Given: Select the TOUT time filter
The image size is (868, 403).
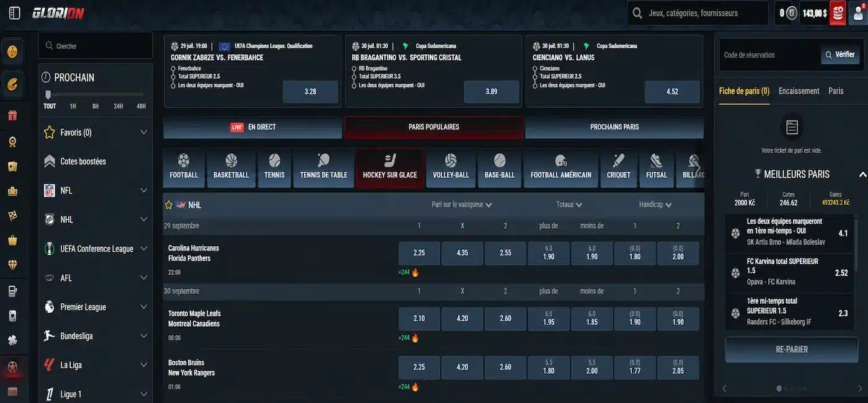Looking at the screenshot, I should point(50,106).
